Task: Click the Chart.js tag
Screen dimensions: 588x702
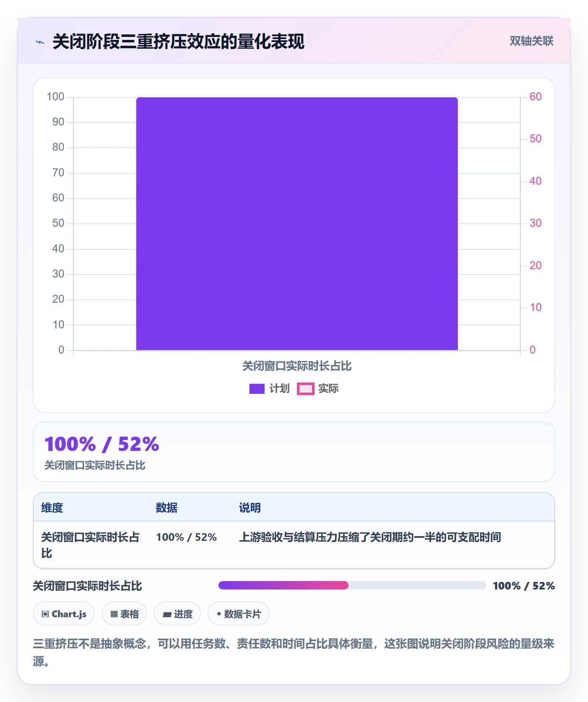Action: point(64,614)
